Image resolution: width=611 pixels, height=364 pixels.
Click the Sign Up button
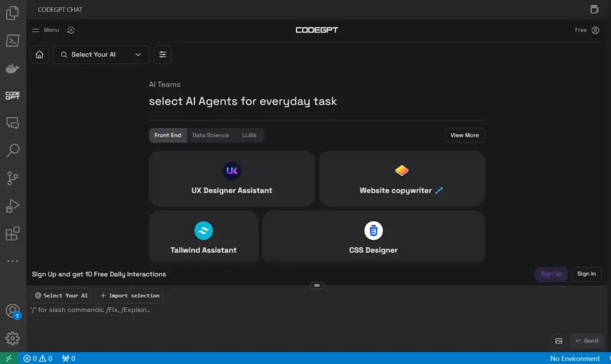[551, 274]
